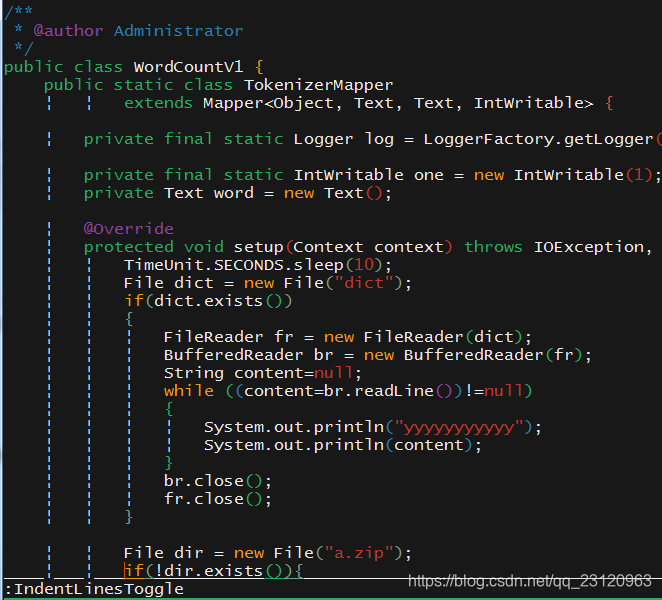
Task: Click the variable name 'one'
Action: click(429, 175)
